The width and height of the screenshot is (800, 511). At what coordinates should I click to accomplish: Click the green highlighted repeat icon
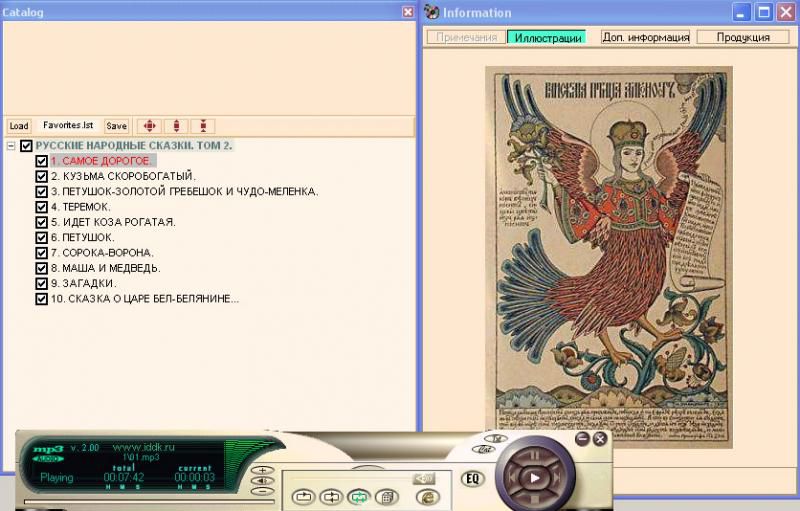[x=358, y=496]
